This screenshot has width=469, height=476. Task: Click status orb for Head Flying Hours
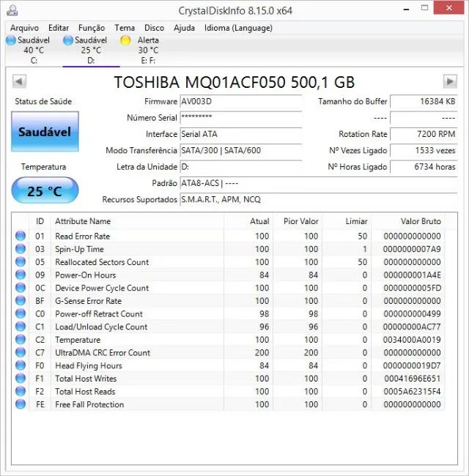pos(21,365)
